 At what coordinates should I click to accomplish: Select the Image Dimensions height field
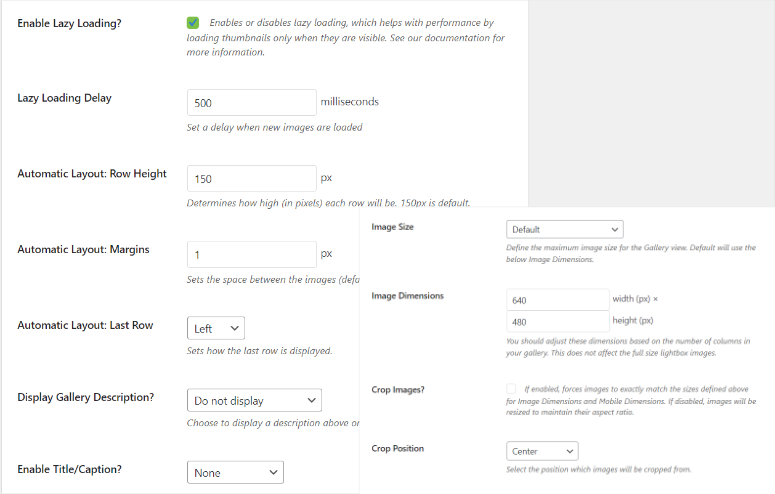[557, 322]
